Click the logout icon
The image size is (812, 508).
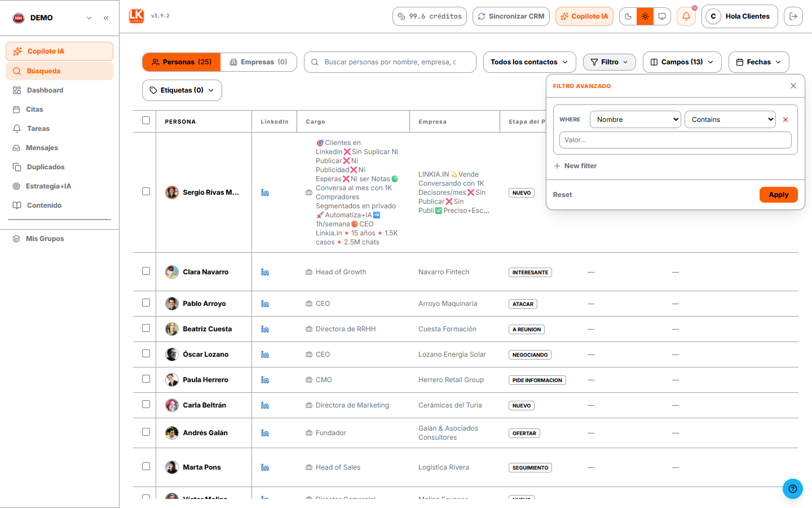pos(793,16)
